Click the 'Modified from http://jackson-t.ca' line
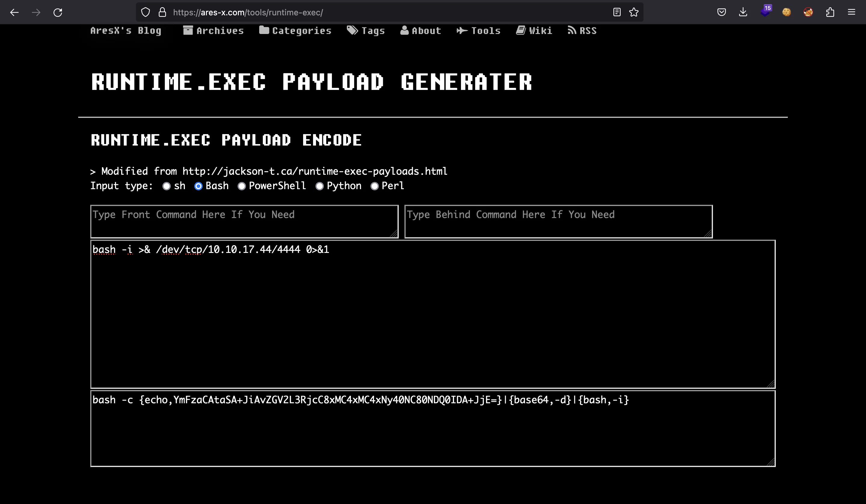 (269, 171)
